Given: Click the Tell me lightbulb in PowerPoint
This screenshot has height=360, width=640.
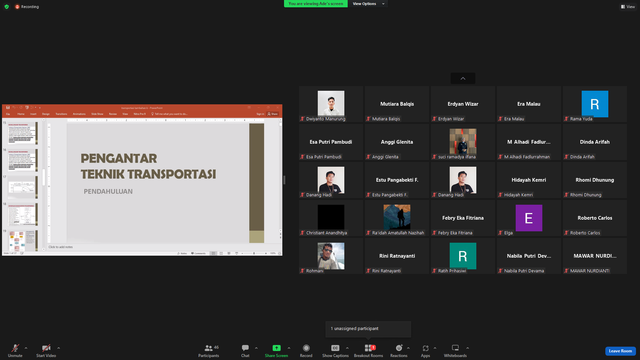Looking at the screenshot, I should (152, 114).
